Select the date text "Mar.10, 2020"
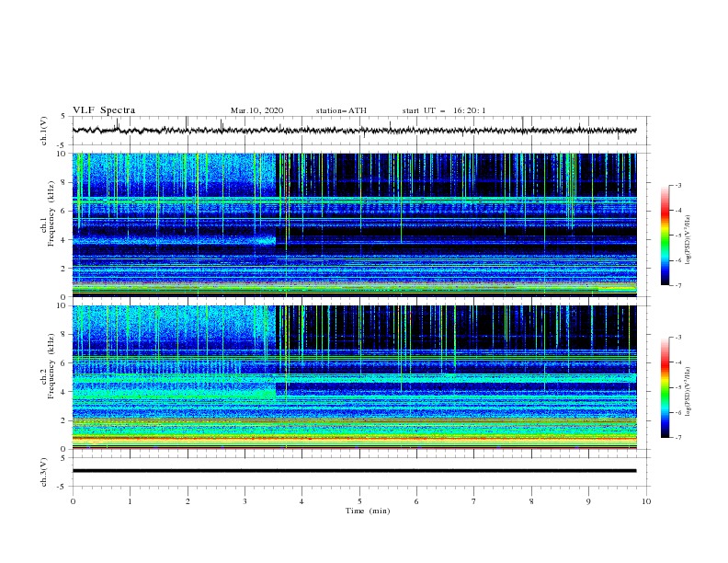Image resolution: width=728 pixels, height=563 pixels. point(256,110)
